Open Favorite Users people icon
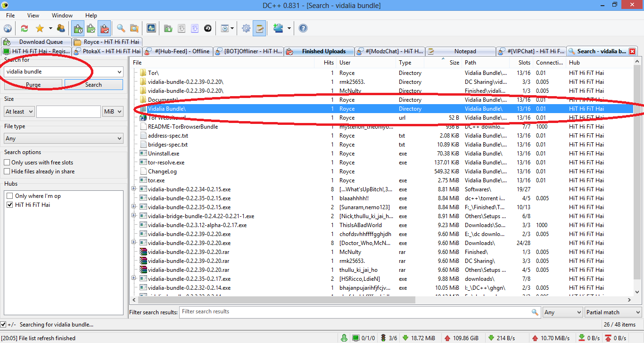Image resolution: width=644 pixels, height=343 pixels. click(61, 28)
